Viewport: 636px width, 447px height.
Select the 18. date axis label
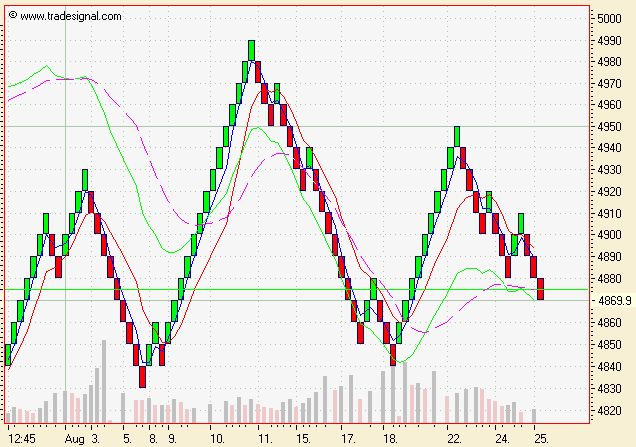pos(390,439)
